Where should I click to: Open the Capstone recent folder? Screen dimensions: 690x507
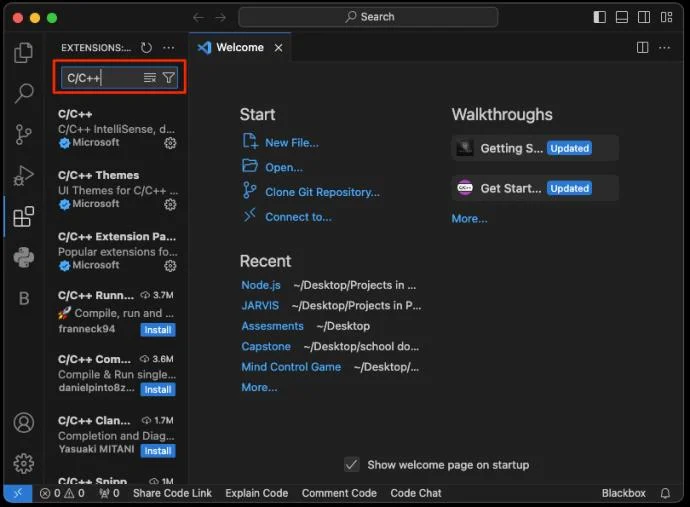click(266, 346)
